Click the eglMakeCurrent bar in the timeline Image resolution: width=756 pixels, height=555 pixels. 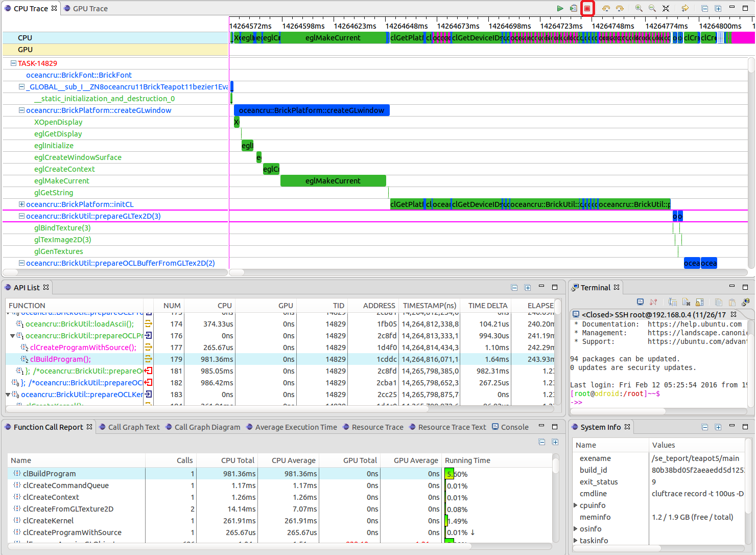pyautogui.click(x=333, y=181)
